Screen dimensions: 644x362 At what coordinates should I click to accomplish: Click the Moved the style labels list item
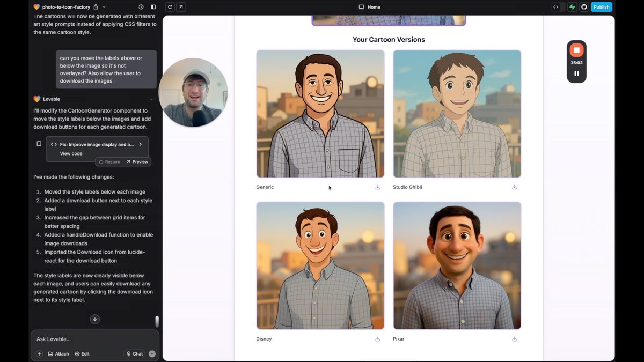pyautogui.click(x=95, y=192)
